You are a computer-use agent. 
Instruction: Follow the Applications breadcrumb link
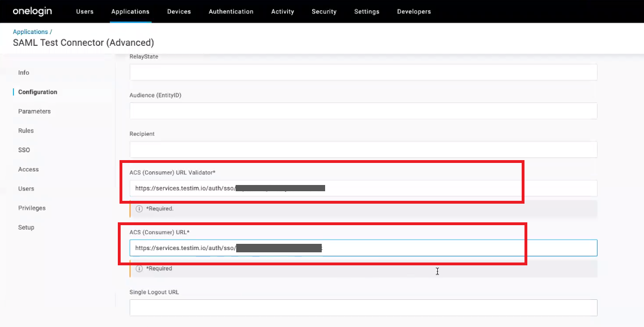[31, 32]
